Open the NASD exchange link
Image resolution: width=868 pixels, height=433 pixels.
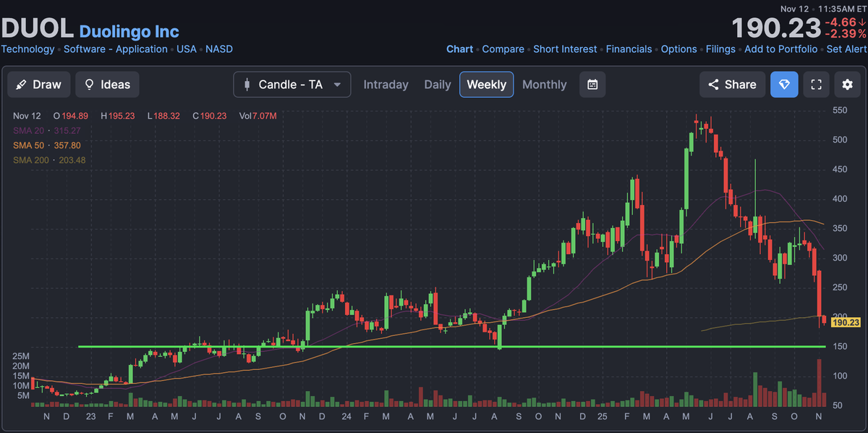tap(219, 49)
